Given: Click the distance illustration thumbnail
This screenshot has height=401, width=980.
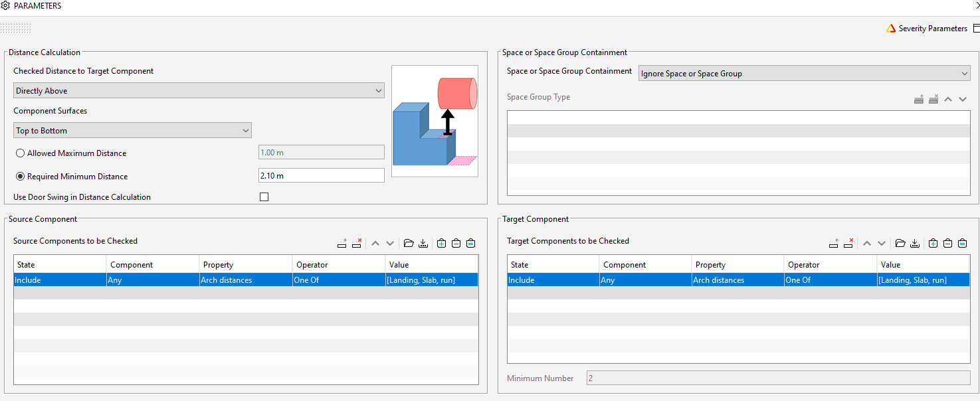Looking at the screenshot, I should [435, 121].
